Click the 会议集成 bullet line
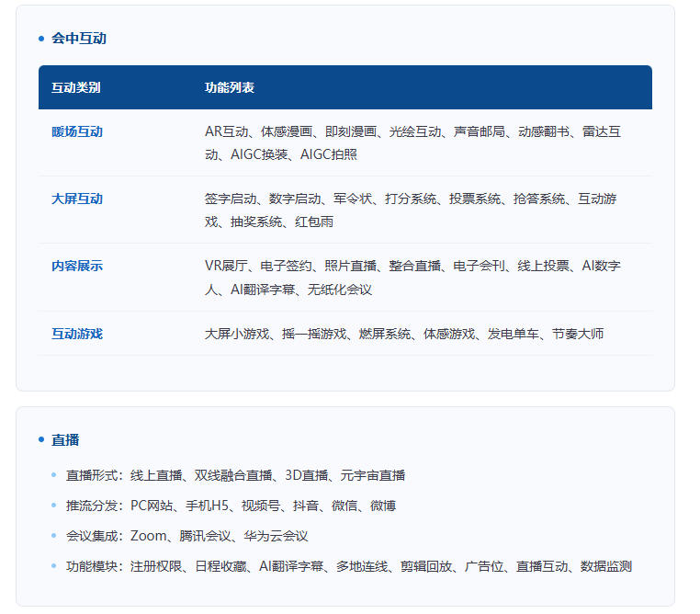 coord(187,536)
